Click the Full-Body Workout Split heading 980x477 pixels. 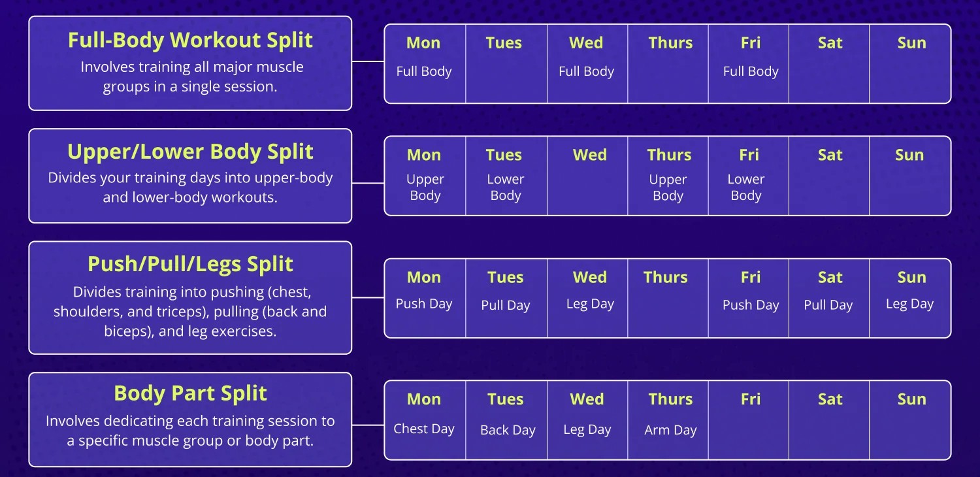[x=190, y=40]
